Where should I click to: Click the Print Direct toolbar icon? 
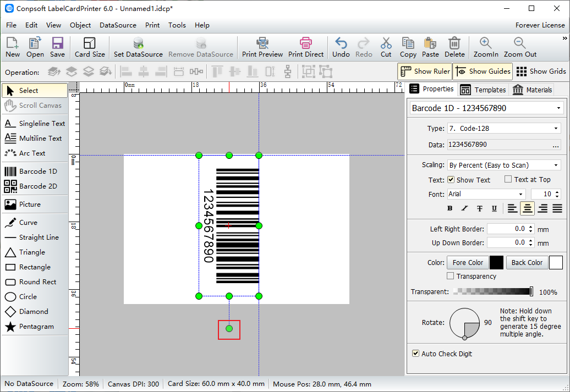tap(306, 47)
